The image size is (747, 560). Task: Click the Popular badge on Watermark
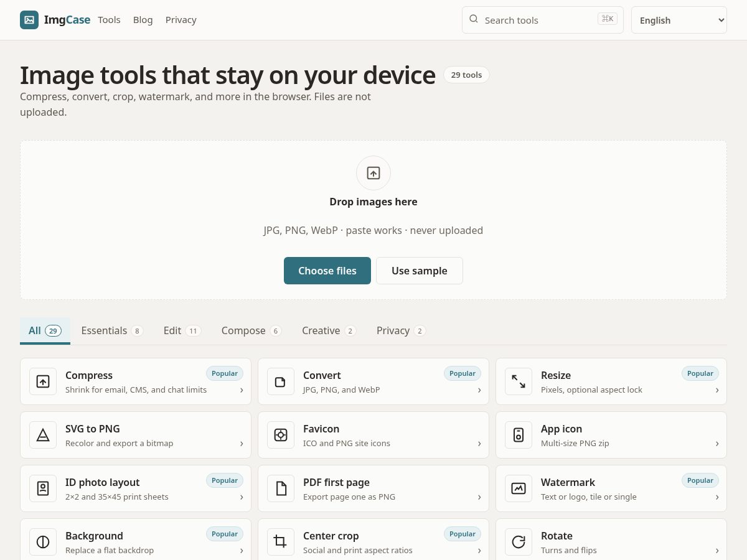coord(700,480)
